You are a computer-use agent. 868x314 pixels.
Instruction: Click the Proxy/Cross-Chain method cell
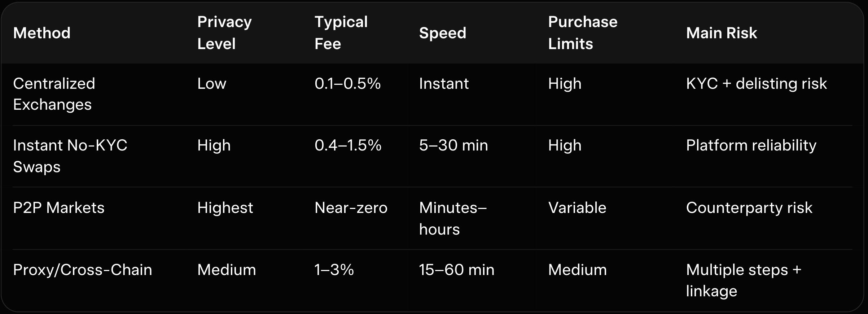(x=83, y=270)
